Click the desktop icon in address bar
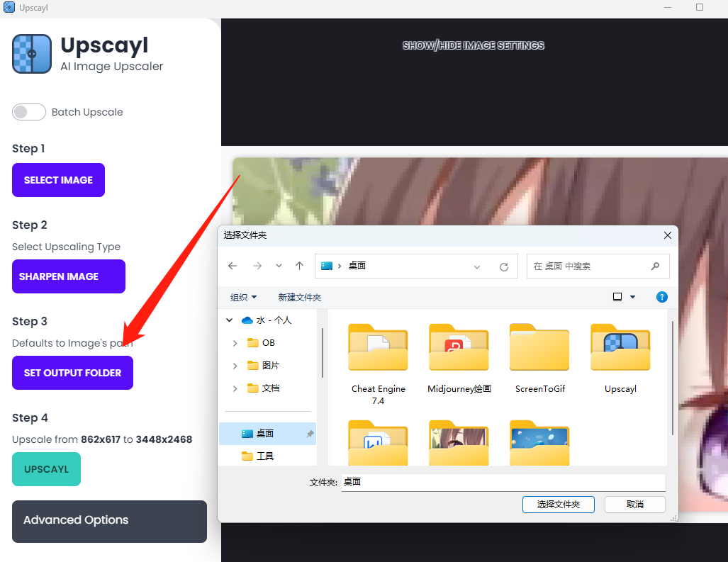 tap(327, 266)
